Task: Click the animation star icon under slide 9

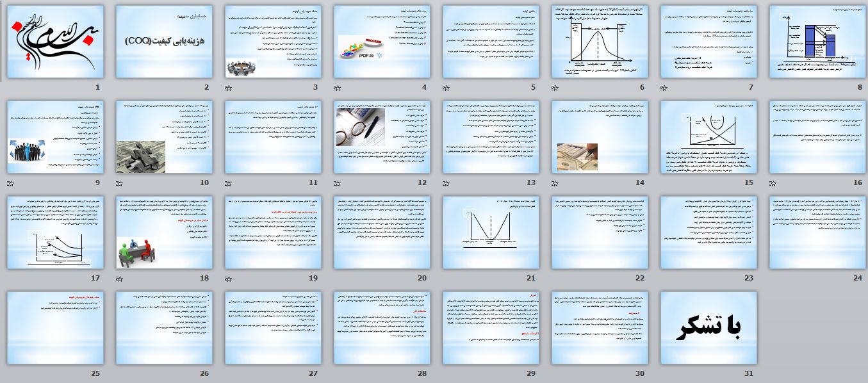Action: pos(10,183)
